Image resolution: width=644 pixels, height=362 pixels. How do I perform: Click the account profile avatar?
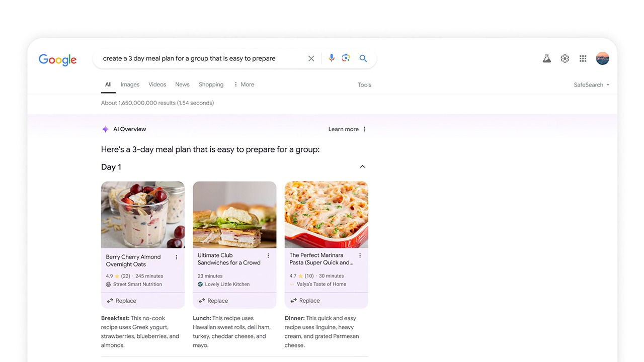[602, 58]
